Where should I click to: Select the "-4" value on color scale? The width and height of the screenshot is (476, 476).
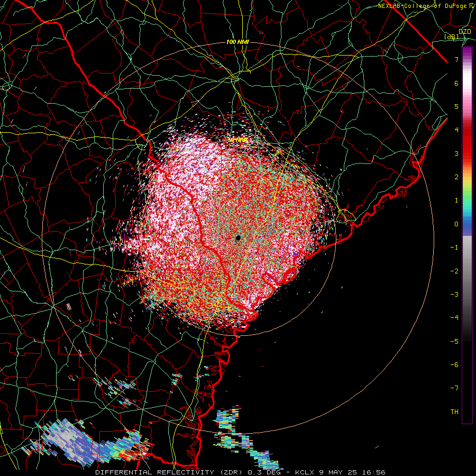[x=454, y=318]
